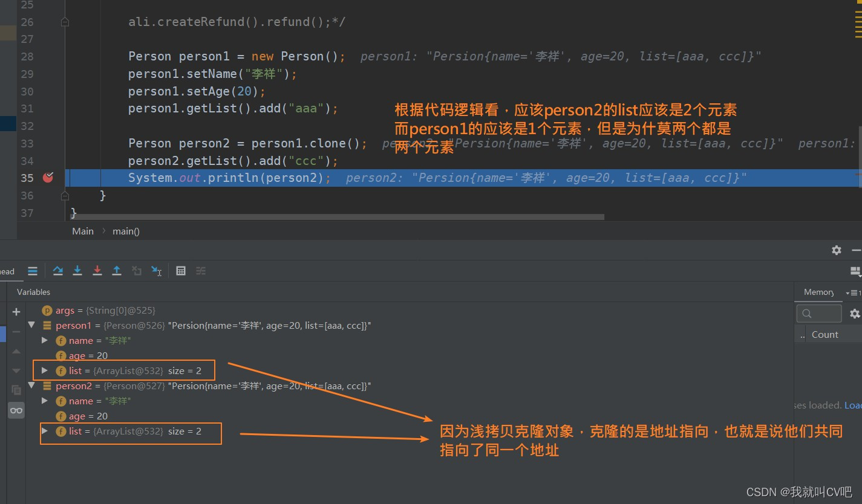Click the Duplicate Watch copy icon
The width and height of the screenshot is (862, 504).
point(16,390)
